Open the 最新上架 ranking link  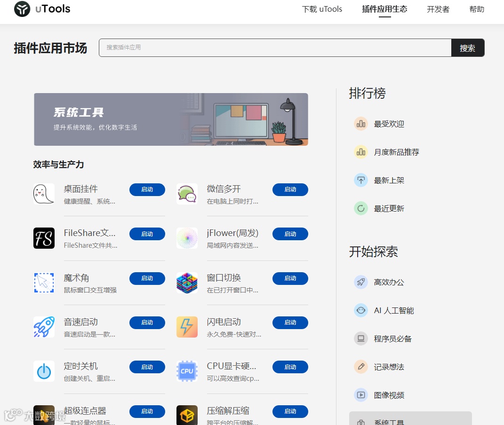[389, 181]
